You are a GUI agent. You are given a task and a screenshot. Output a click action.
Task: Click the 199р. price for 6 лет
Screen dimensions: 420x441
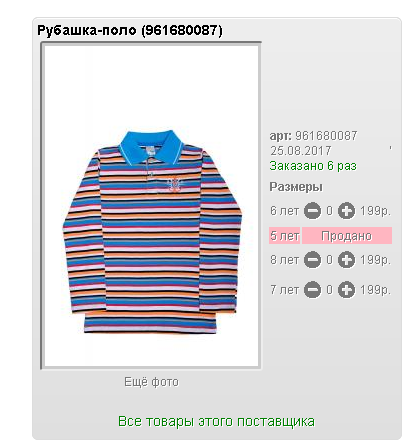tap(375, 211)
